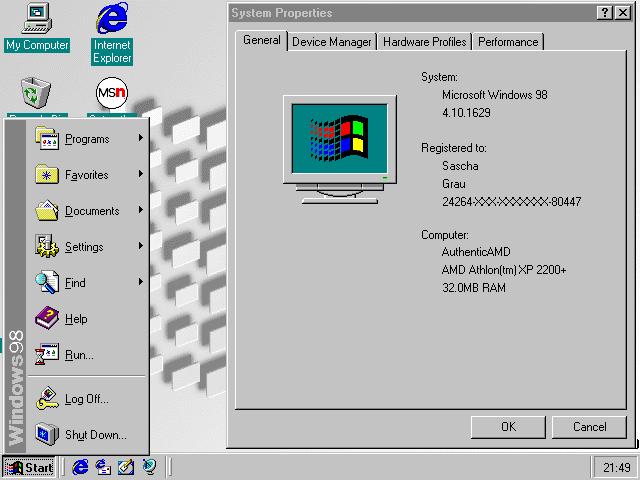Launch Outlook Express from Quick Launch bar
Screen dimensions: 640x480
[x=103, y=467]
